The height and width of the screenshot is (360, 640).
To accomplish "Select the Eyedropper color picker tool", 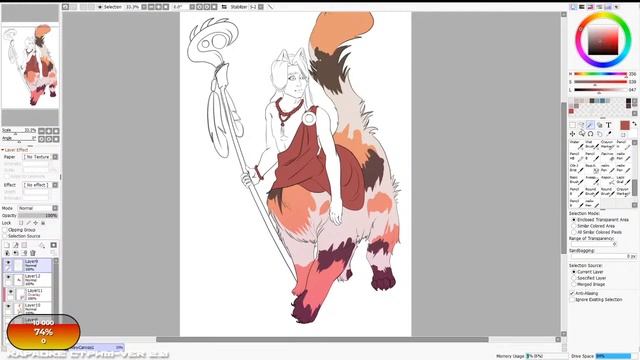I will 609,134.
